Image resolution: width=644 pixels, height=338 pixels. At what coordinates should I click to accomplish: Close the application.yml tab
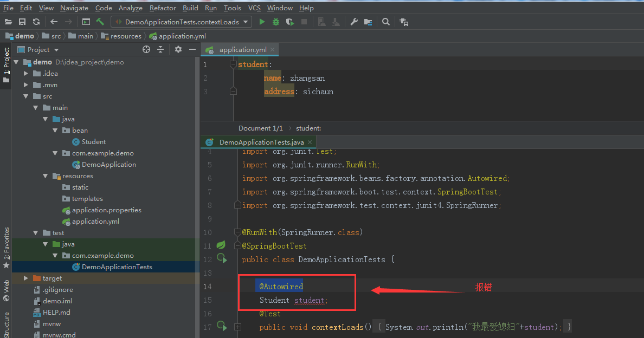click(x=272, y=50)
